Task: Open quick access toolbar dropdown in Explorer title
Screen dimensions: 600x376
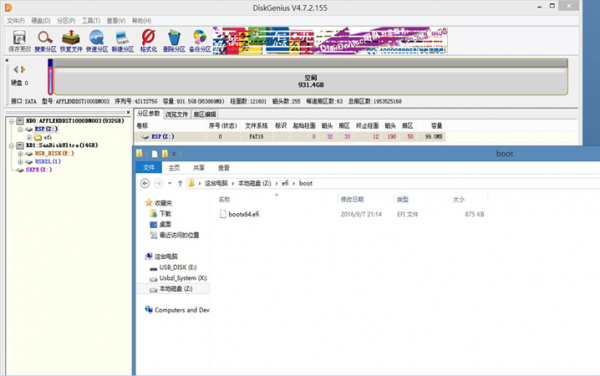Action: coord(174,154)
